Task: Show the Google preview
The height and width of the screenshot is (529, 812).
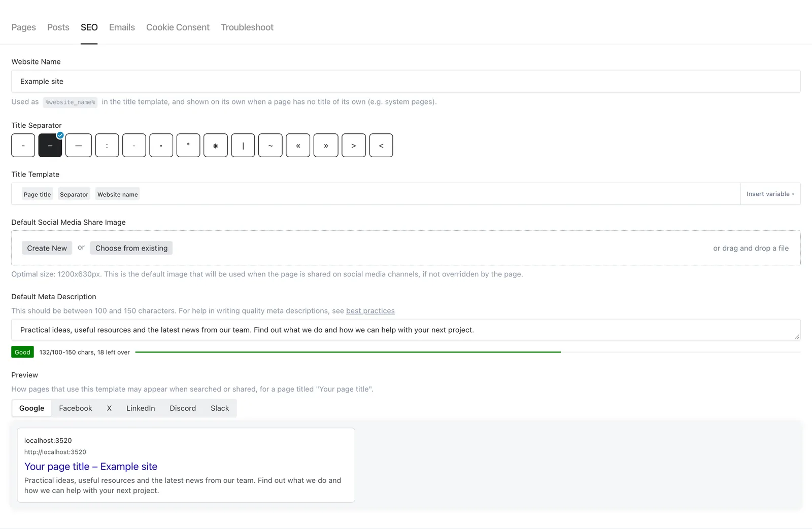Action: point(32,408)
